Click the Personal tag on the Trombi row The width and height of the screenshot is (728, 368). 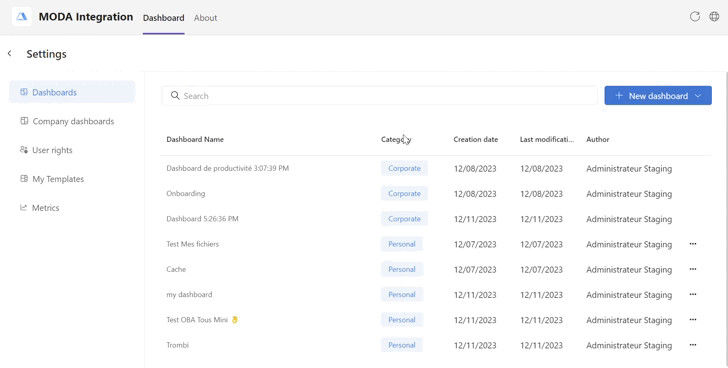(402, 345)
